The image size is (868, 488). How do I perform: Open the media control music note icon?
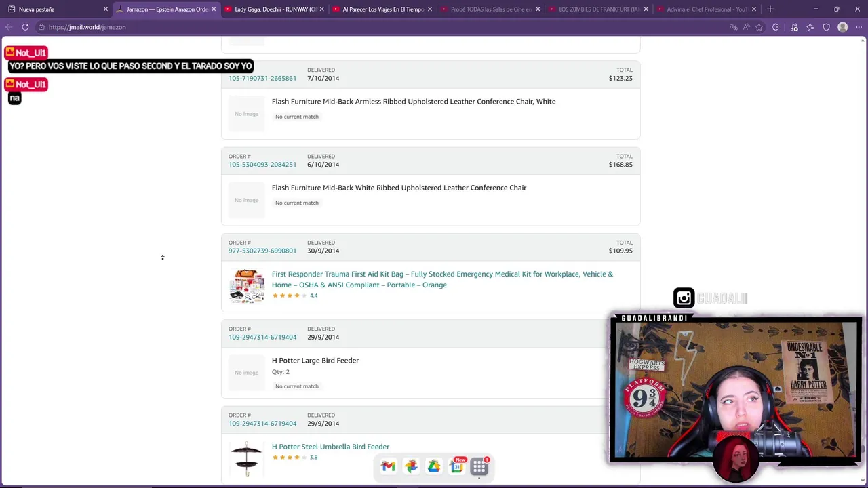coord(795,27)
